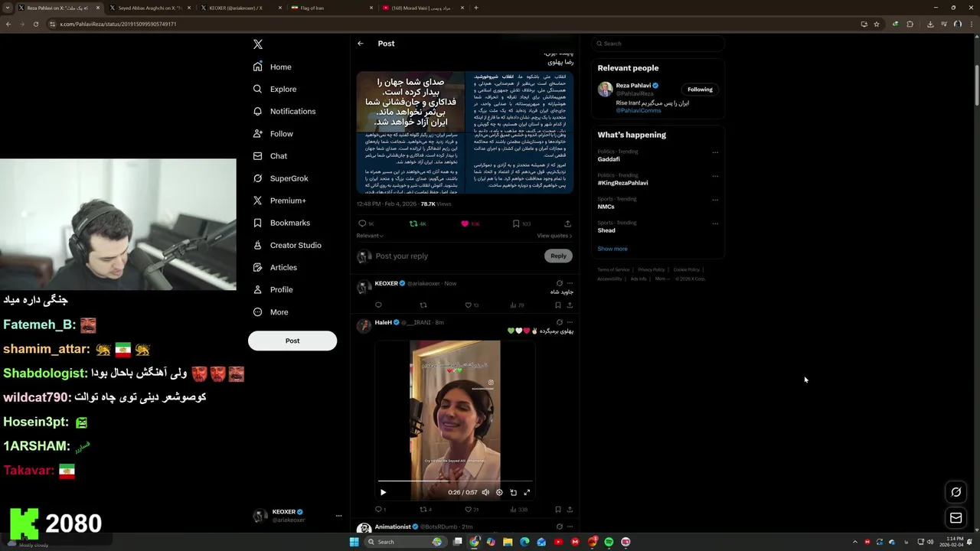The image size is (980, 551).
Task: Like HaleH's reply with 21 likes
Action: coord(468,509)
